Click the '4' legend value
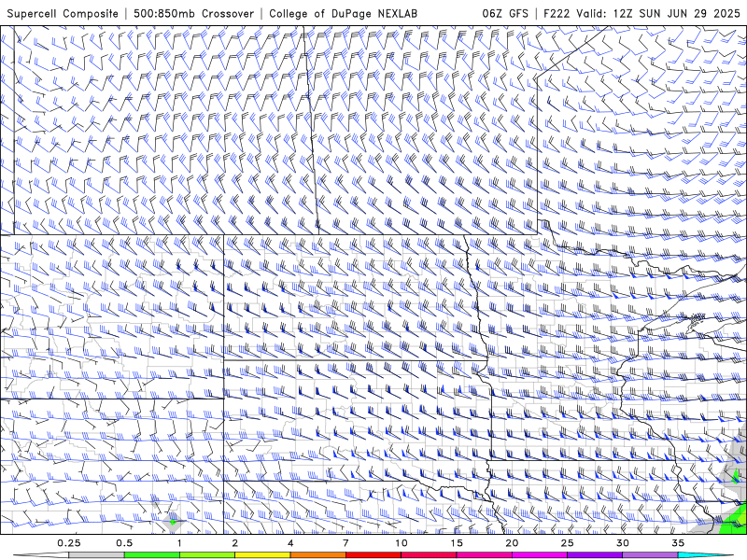 coord(290,543)
